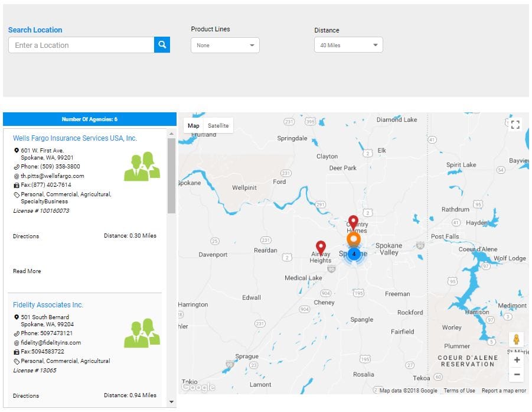This screenshot has height=412, width=532.
Task: Click Distance: 0.94 Miles text
Action: (x=130, y=395)
